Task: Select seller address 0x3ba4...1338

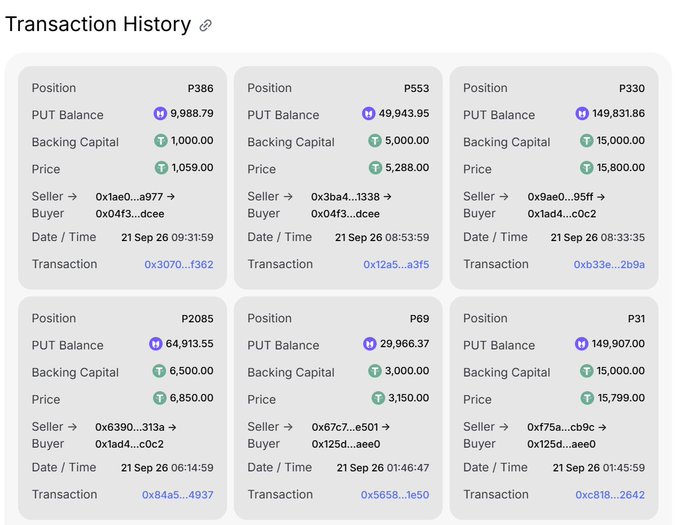Action: tap(345, 197)
